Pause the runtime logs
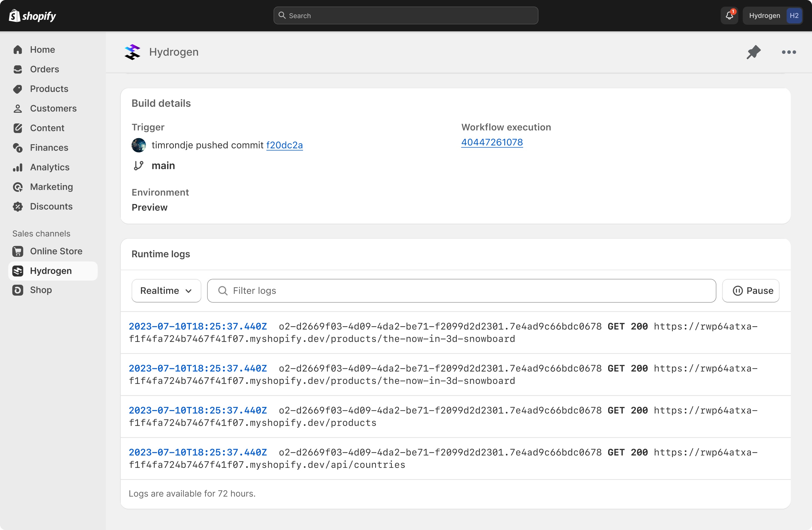Image resolution: width=812 pixels, height=530 pixels. tap(751, 291)
